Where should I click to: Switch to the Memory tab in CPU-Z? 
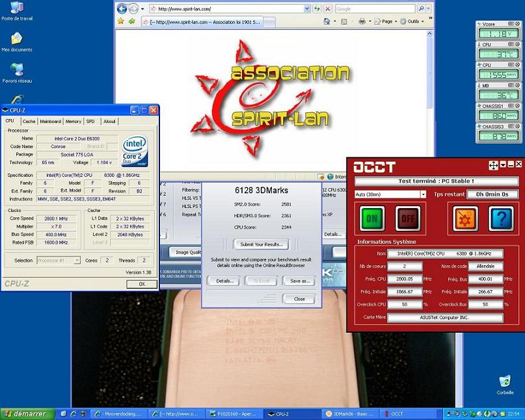pyautogui.click(x=73, y=121)
